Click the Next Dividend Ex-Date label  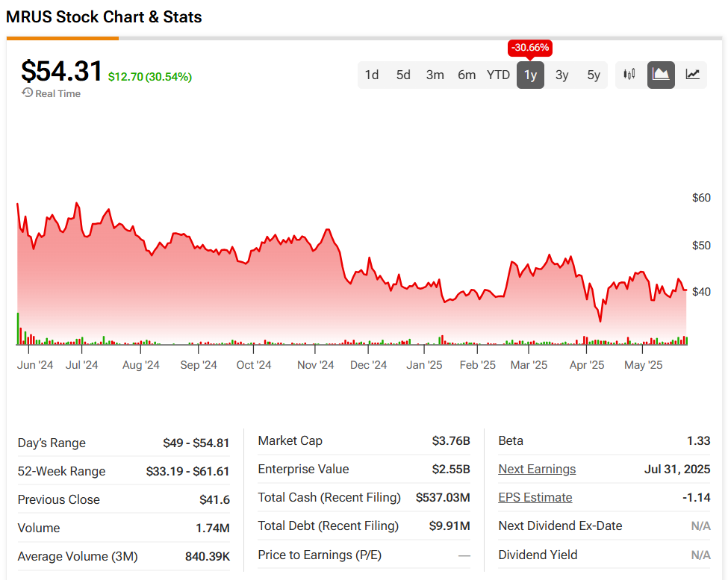[x=560, y=526]
